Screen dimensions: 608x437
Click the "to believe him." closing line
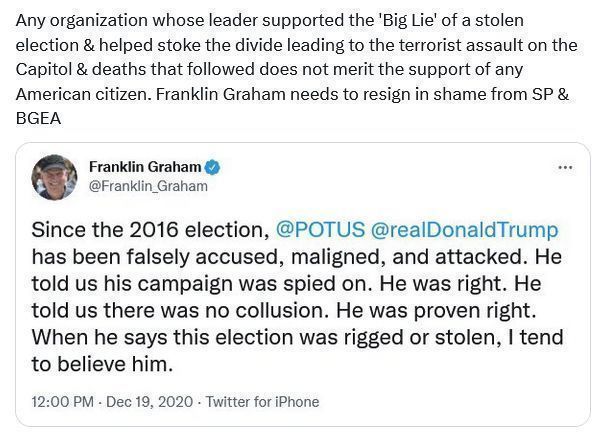102,364
